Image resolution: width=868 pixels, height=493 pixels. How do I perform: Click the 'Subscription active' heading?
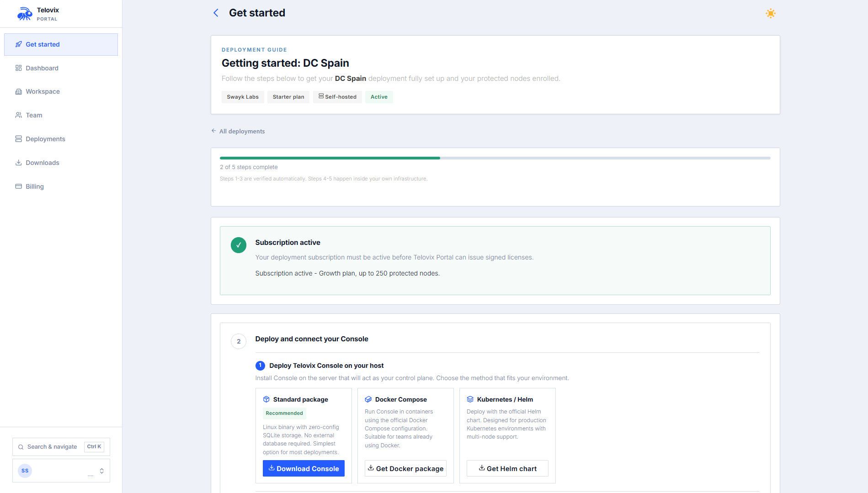click(288, 243)
